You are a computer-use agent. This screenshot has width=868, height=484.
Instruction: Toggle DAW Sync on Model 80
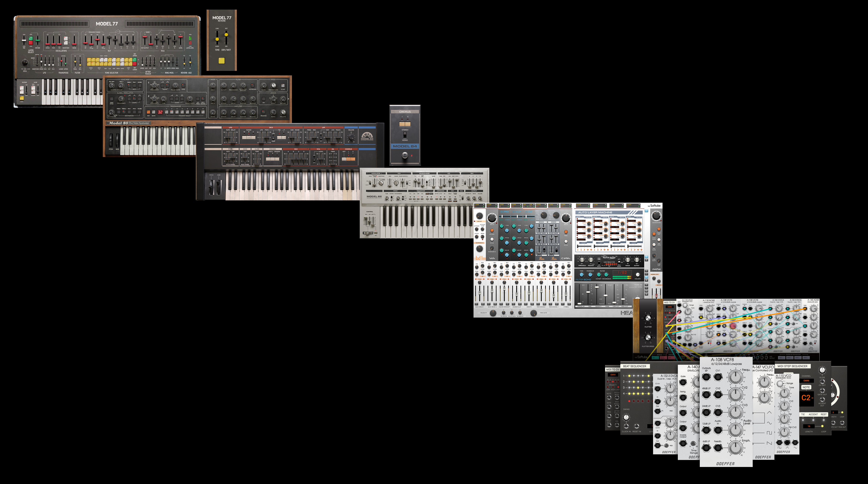coord(112,99)
